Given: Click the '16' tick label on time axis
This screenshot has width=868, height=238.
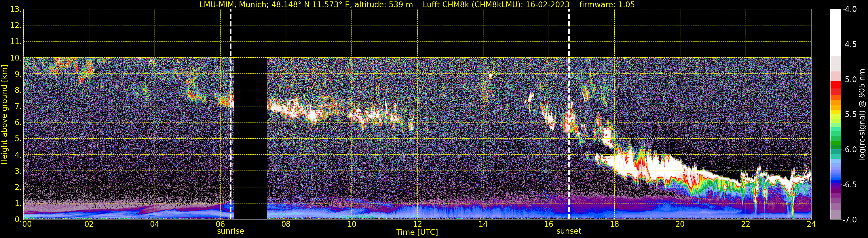Looking at the screenshot, I should coord(549,224).
